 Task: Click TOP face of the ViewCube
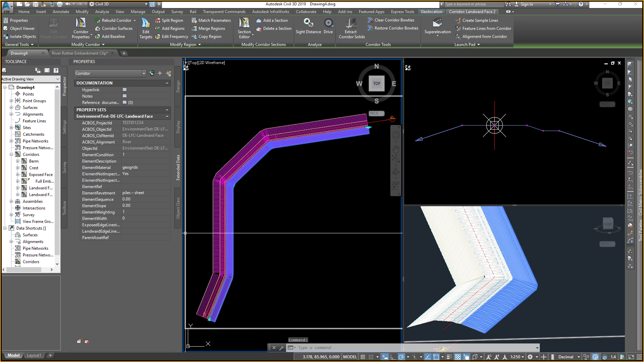tap(377, 83)
